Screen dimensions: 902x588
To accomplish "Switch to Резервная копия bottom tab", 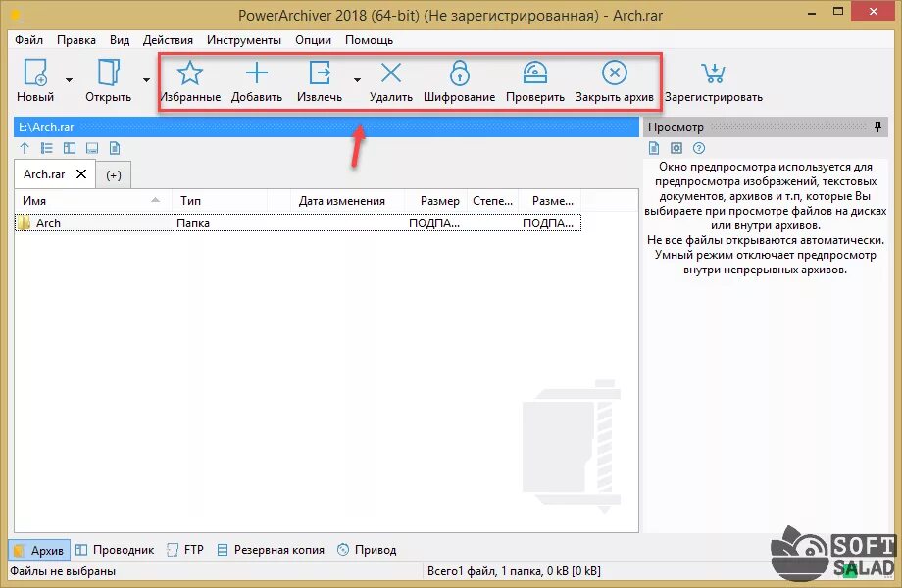I will (271, 550).
